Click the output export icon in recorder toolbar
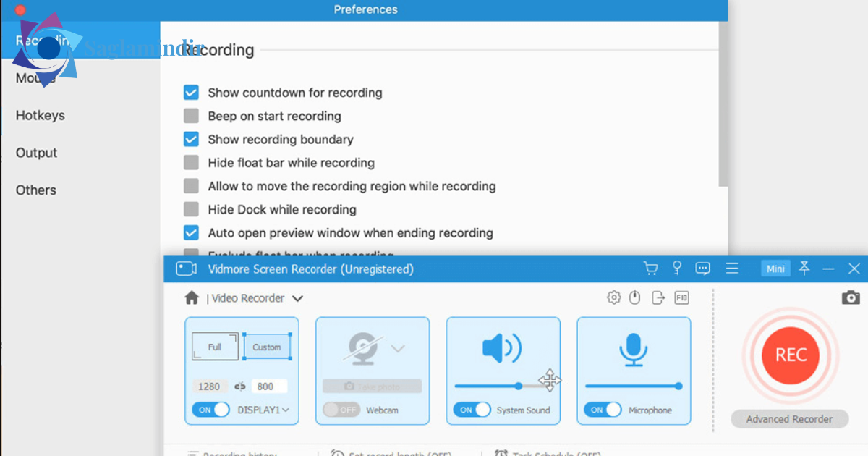Image resolution: width=868 pixels, height=456 pixels. pyautogui.click(x=658, y=297)
